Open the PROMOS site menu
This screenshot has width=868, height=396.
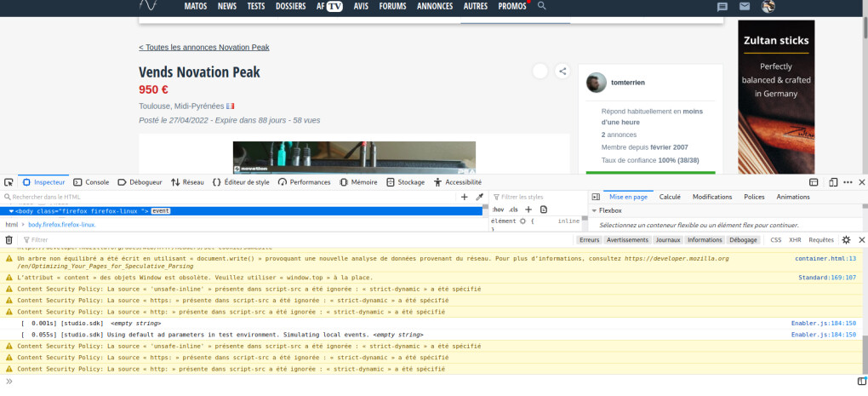pyautogui.click(x=512, y=7)
